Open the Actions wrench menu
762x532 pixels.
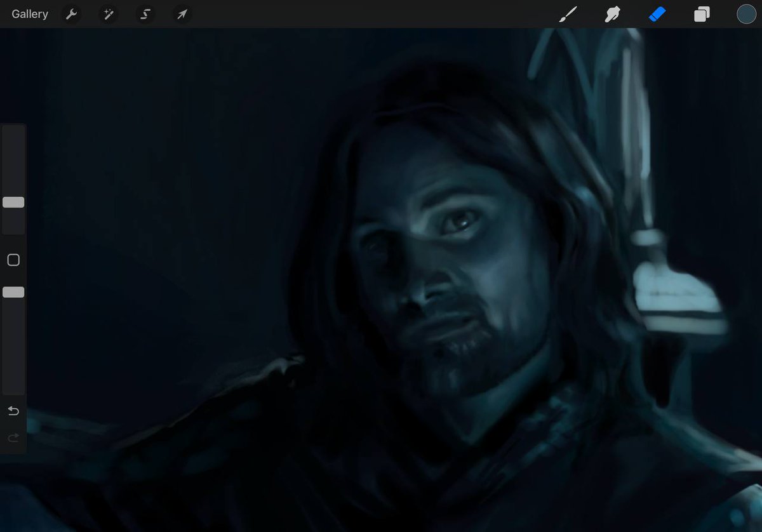pos(72,14)
